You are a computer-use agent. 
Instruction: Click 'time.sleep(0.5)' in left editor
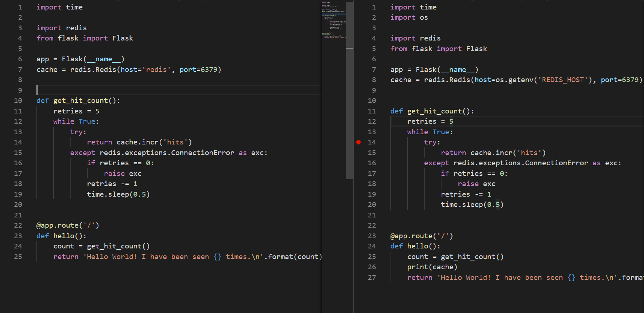click(119, 194)
